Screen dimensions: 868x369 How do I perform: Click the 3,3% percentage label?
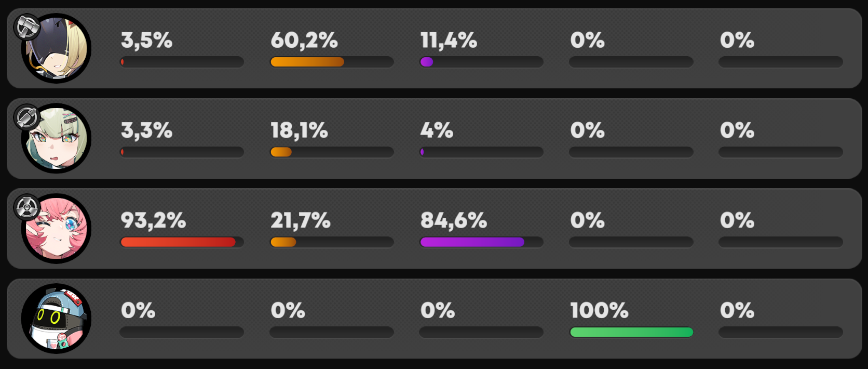pyautogui.click(x=146, y=130)
